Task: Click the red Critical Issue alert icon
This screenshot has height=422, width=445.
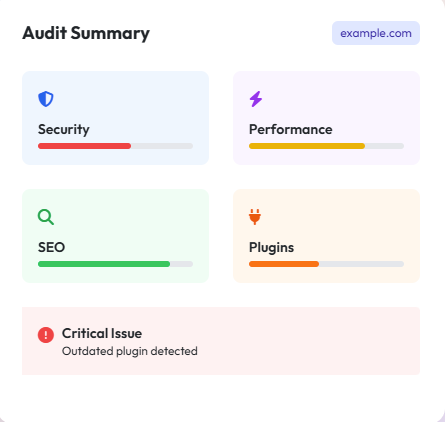Action: (46, 335)
